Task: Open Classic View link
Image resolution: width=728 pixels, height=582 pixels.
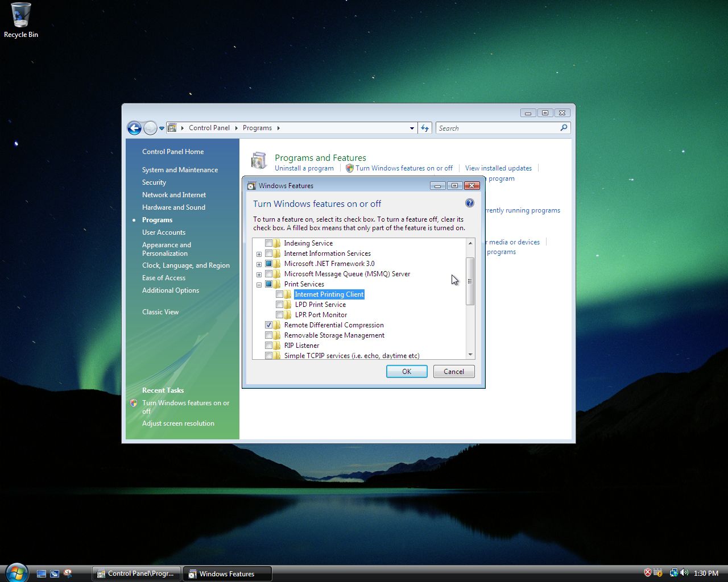Action: (x=160, y=312)
